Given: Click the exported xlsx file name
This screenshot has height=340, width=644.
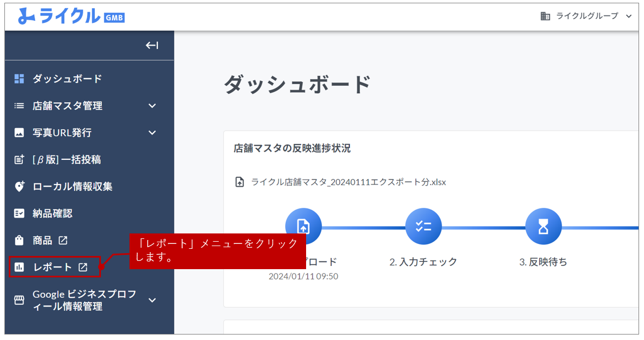Looking at the screenshot, I should [x=348, y=182].
